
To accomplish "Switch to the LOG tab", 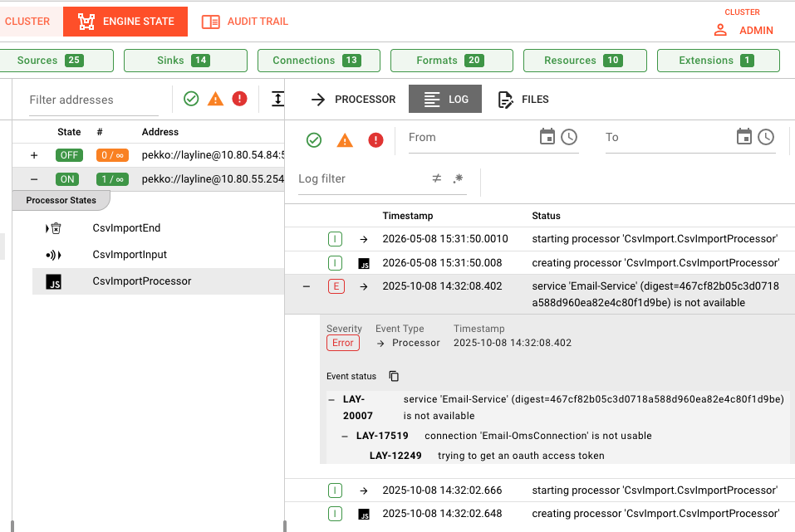I will 445,99.
